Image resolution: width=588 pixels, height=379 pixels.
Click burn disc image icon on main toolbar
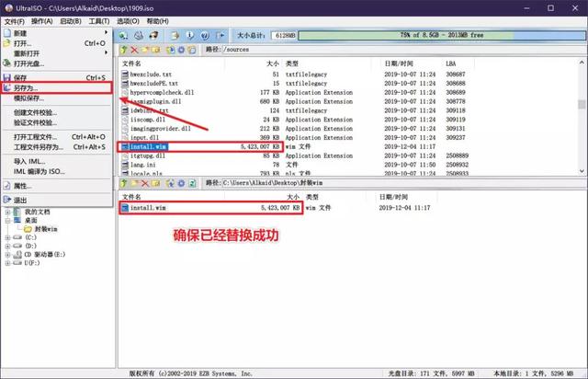pyautogui.click(x=153, y=36)
